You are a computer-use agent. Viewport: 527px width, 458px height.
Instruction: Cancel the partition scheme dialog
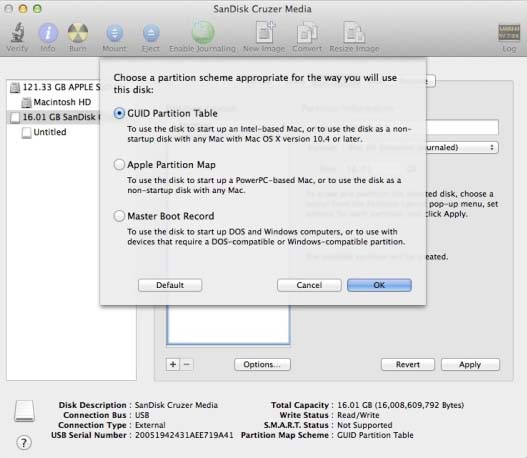(309, 285)
